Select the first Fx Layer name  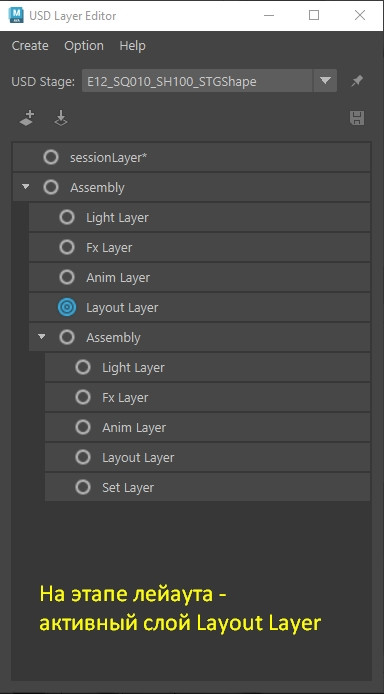coord(109,247)
